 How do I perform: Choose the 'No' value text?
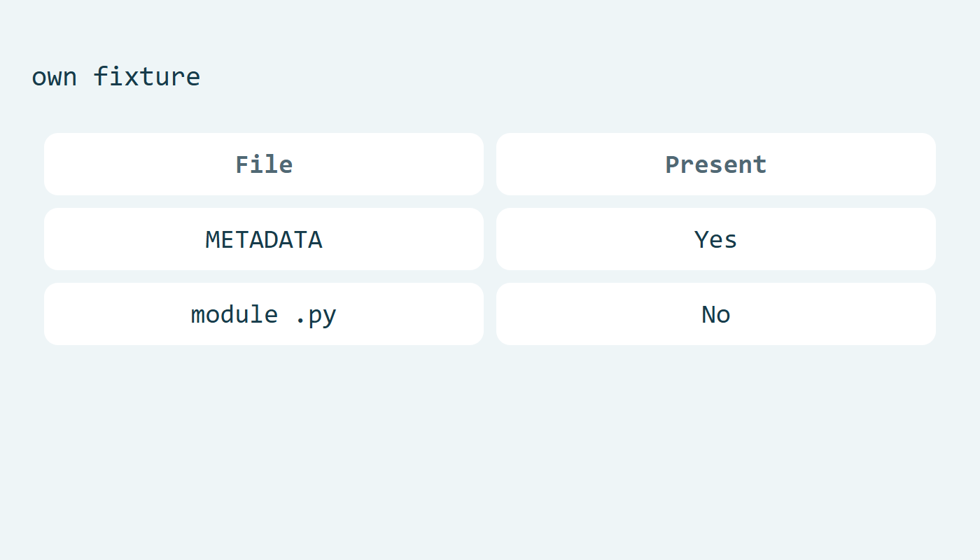716,314
